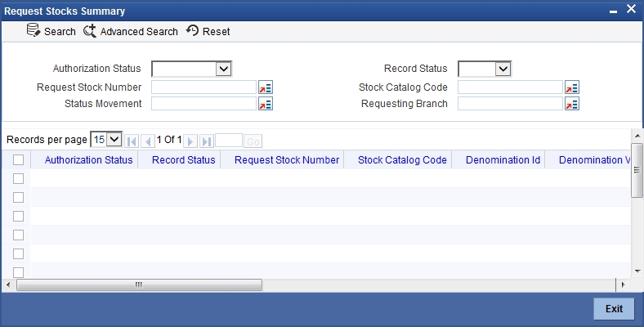
Task: Go to previous page of records
Action: (x=148, y=141)
